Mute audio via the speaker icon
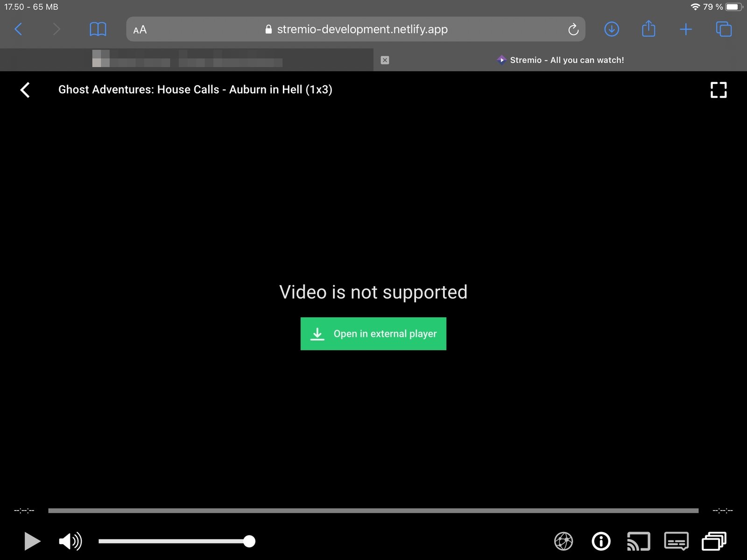This screenshot has width=747, height=560. (x=69, y=541)
